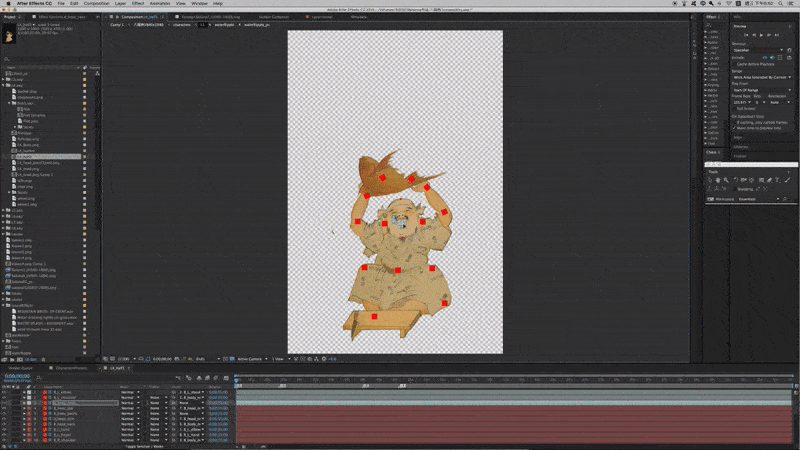Open Mode dropdown for timeline layer 2

click(x=131, y=397)
